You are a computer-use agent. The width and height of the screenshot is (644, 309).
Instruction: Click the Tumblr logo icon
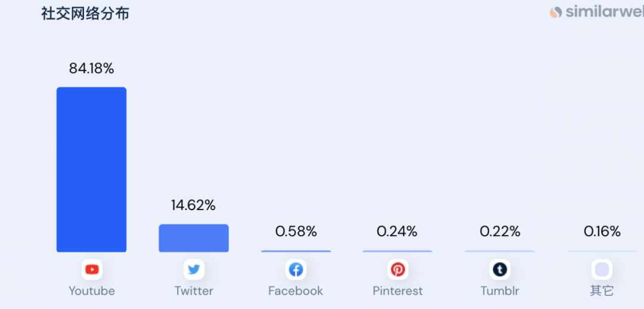[x=500, y=269]
